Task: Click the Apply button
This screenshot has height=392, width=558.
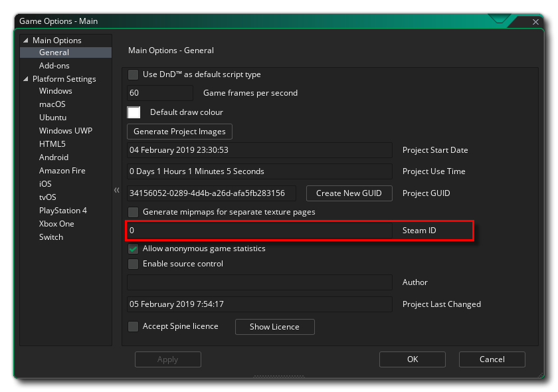Action: pyautogui.click(x=167, y=359)
